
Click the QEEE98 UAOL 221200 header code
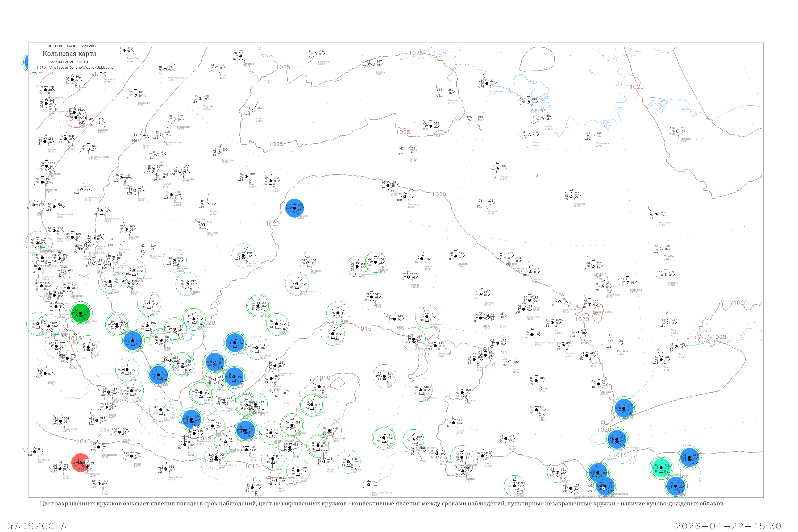tap(71, 46)
